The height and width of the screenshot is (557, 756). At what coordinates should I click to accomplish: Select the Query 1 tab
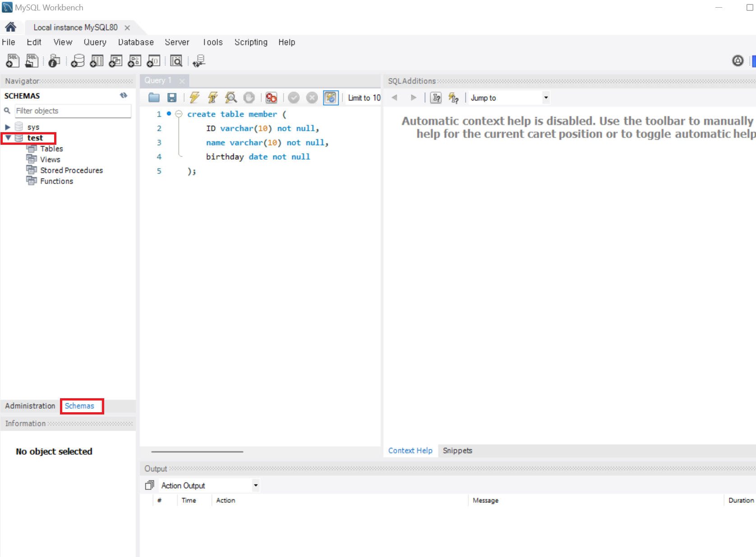pyautogui.click(x=158, y=80)
